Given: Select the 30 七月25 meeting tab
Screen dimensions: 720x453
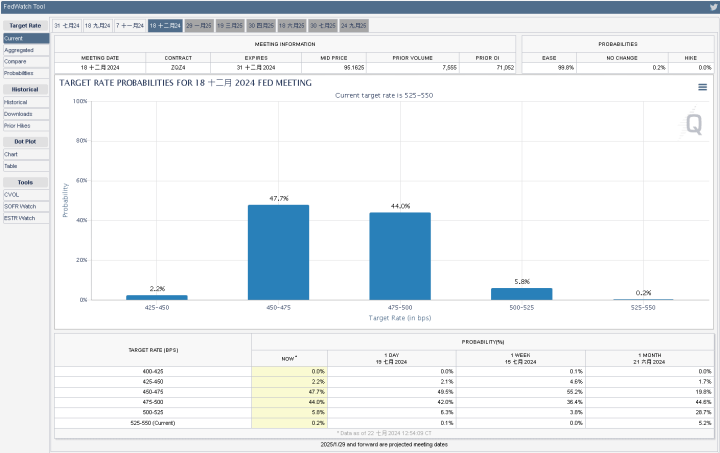Looking at the screenshot, I should point(322,26).
